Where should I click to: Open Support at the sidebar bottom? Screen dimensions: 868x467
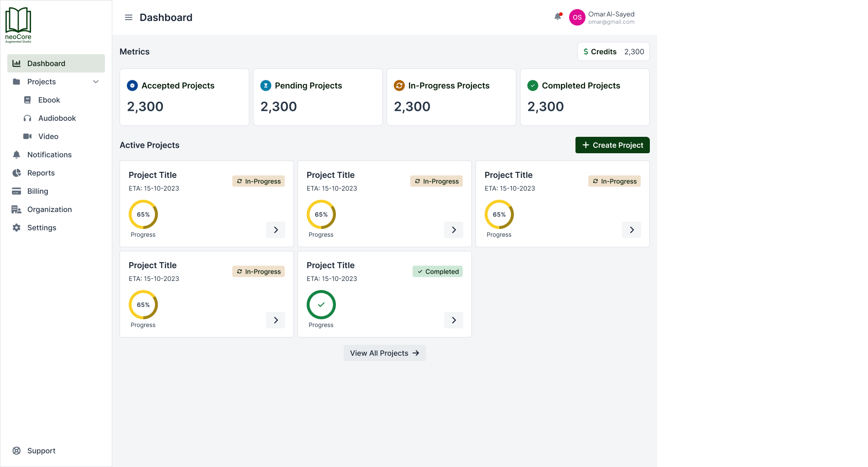[41, 451]
